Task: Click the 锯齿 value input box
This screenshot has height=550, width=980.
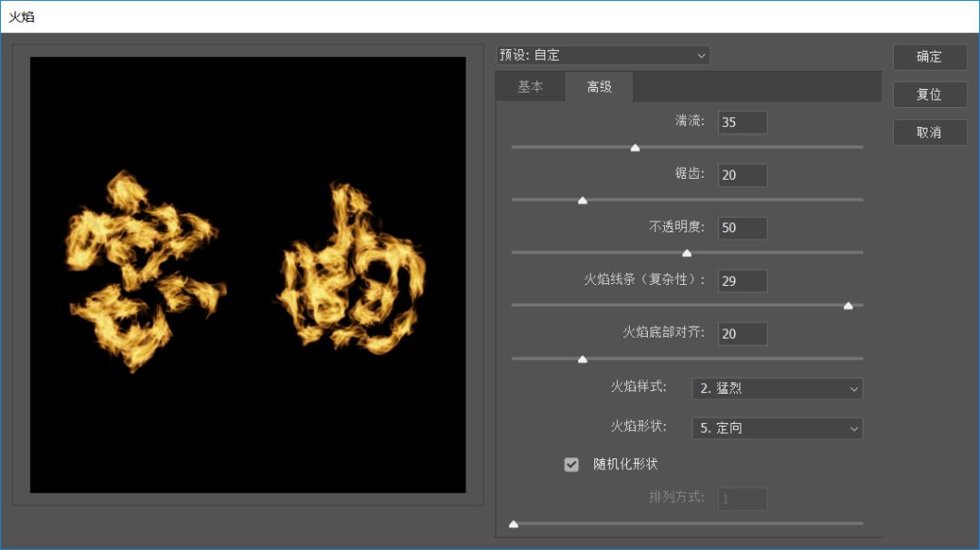Action: click(742, 175)
